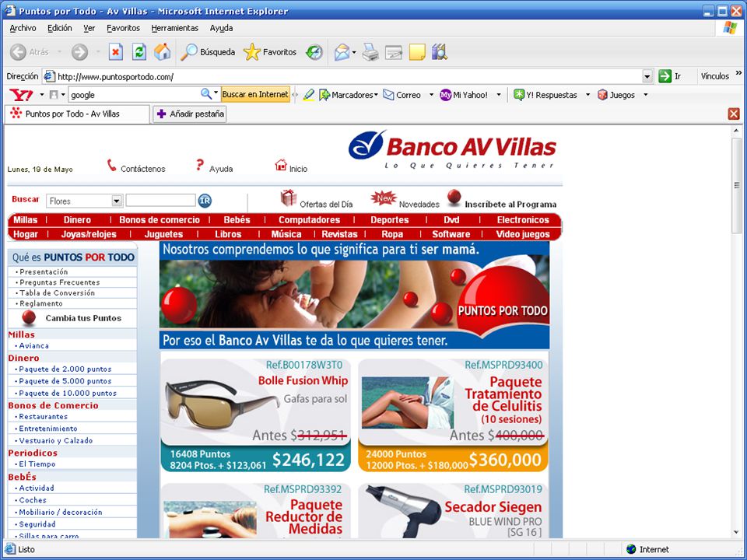Viewport: 747px width, 560px height.
Task: Click scrollbar down arrow
Action: (x=737, y=534)
